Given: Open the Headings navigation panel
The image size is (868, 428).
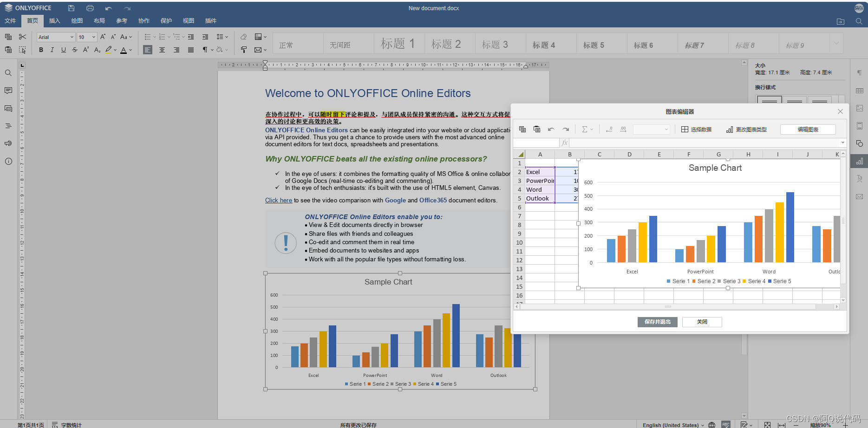Looking at the screenshot, I should click(x=8, y=126).
